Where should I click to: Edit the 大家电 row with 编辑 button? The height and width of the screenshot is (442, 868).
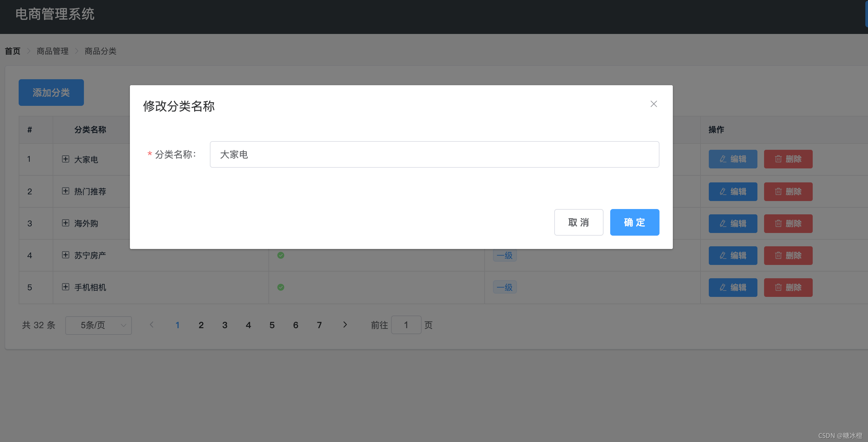click(x=732, y=159)
